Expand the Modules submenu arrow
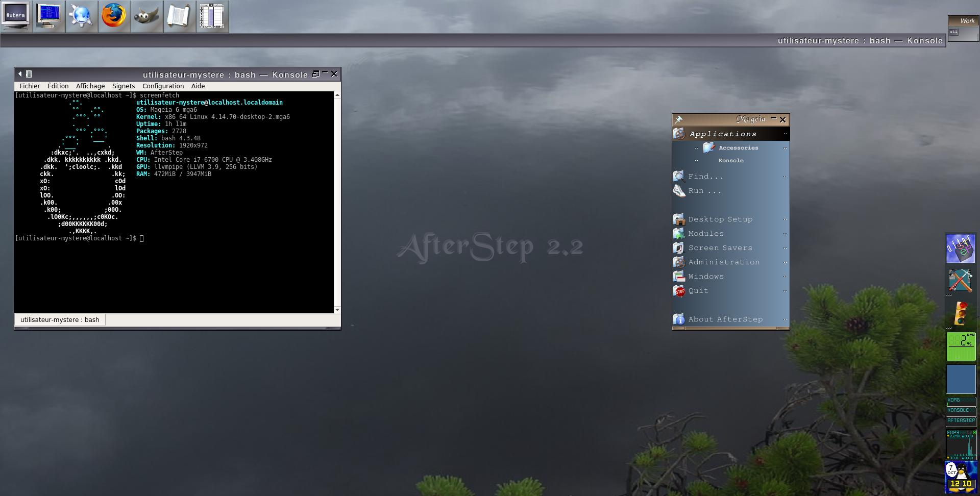The image size is (980, 496). pos(785,234)
